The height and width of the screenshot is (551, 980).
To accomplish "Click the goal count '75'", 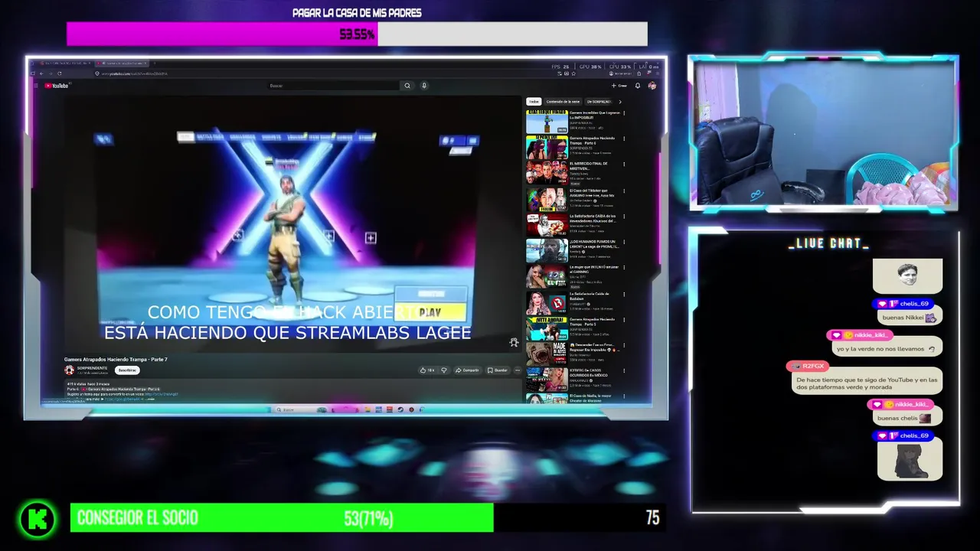I will click(652, 518).
